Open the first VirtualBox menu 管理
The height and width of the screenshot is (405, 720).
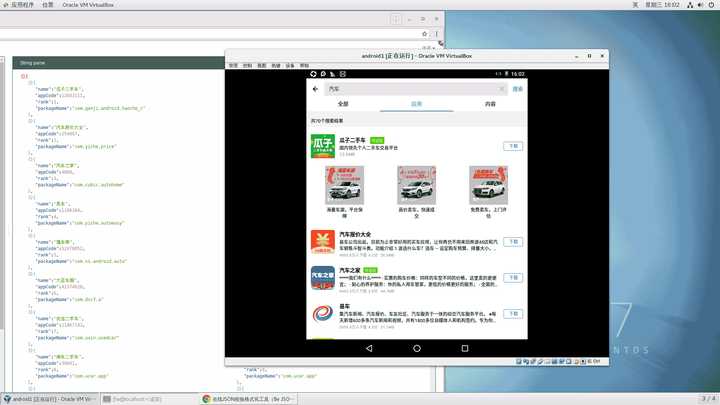[x=233, y=66]
